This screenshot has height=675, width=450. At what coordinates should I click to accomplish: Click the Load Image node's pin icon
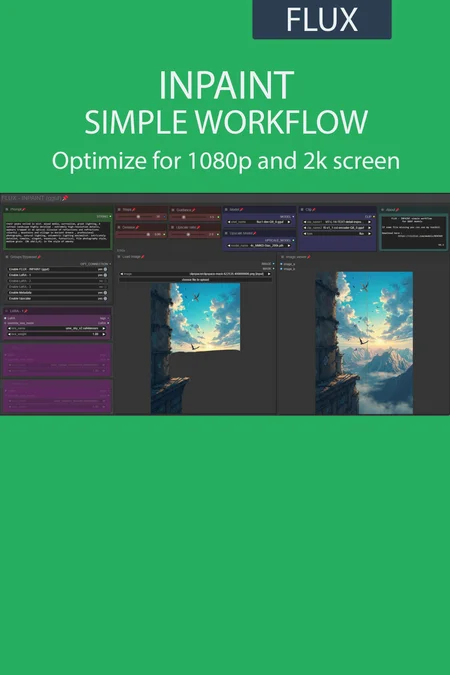pos(143,257)
